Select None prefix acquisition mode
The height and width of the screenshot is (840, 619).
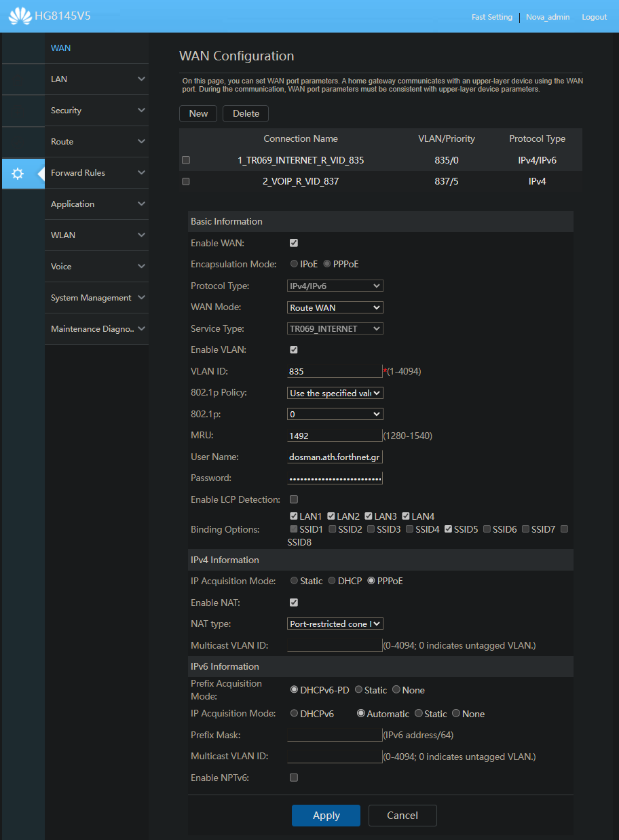pos(396,690)
